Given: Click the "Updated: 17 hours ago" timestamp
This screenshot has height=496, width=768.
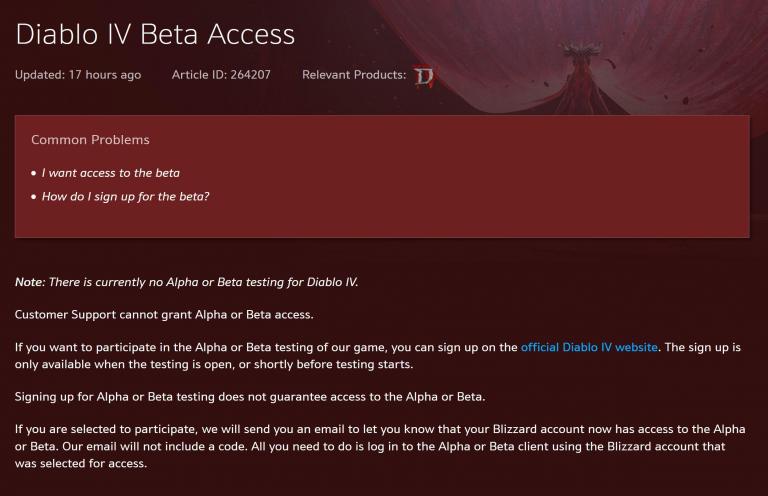Looking at the screenshot, I should [x=78, y=75].
